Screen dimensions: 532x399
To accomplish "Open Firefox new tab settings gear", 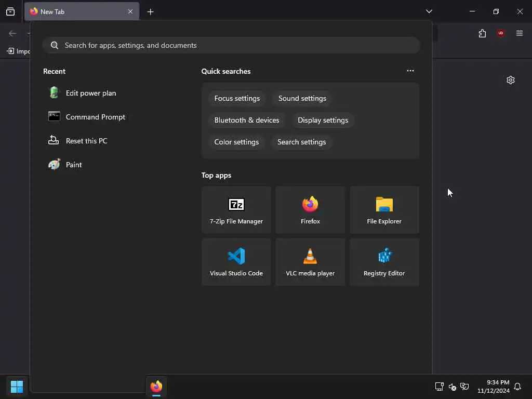I will coord(510,80).
